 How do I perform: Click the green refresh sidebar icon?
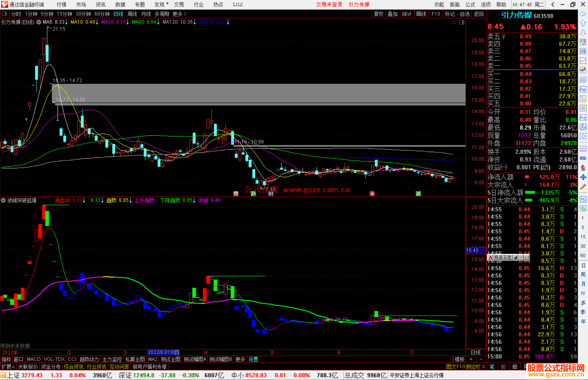coord(583,209)
